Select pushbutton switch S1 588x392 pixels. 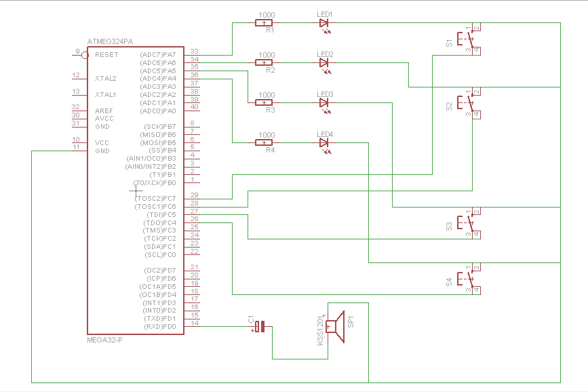(469, 39)
